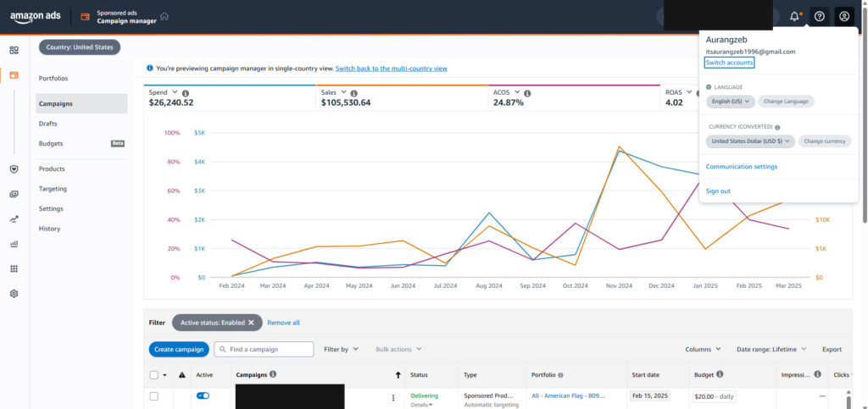This screenshot has width=868, height=409.
Task: Click the Create campaign button
Action: [x=179, y=349]
